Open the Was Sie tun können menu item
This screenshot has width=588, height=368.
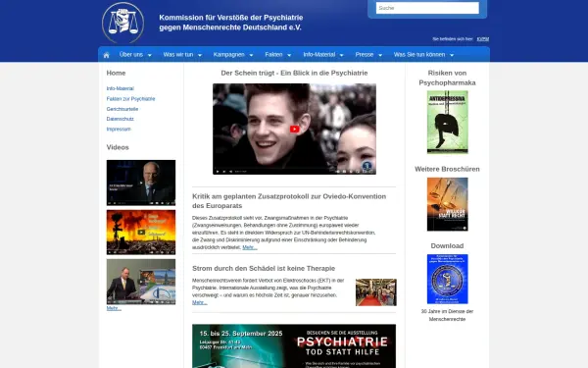point(419,54)
